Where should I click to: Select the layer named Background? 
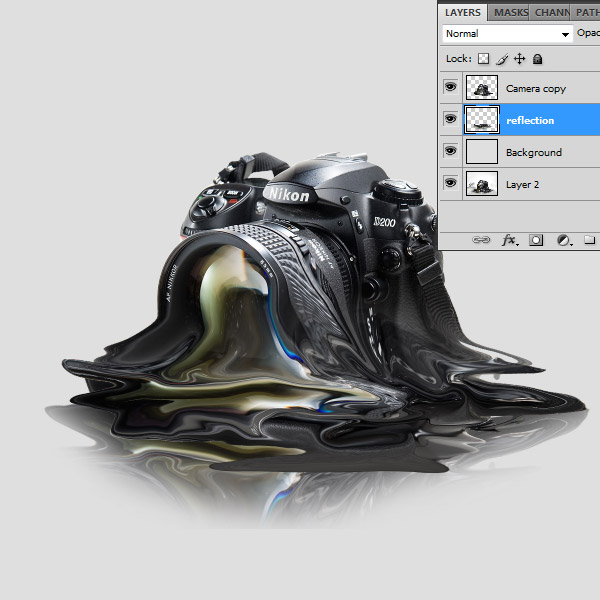[x=534, y=152]
